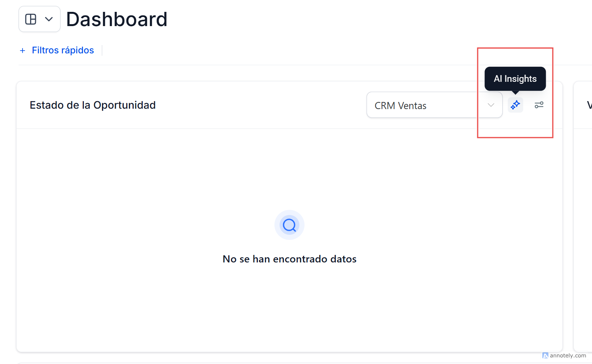Open the annotely.com watermark link
Image resolution: width=592 pixels, height=364 pixels.
(x=568, y=356)
